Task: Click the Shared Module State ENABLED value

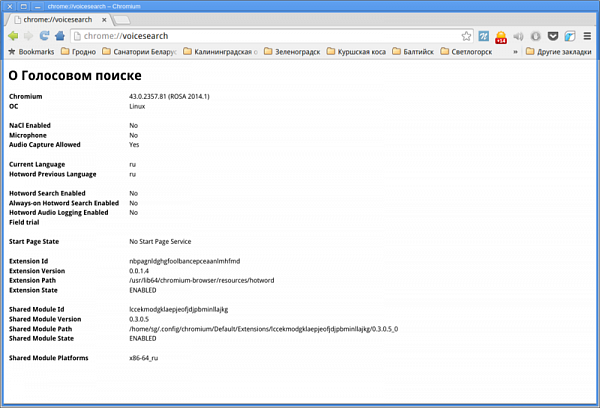Action: 143,338
